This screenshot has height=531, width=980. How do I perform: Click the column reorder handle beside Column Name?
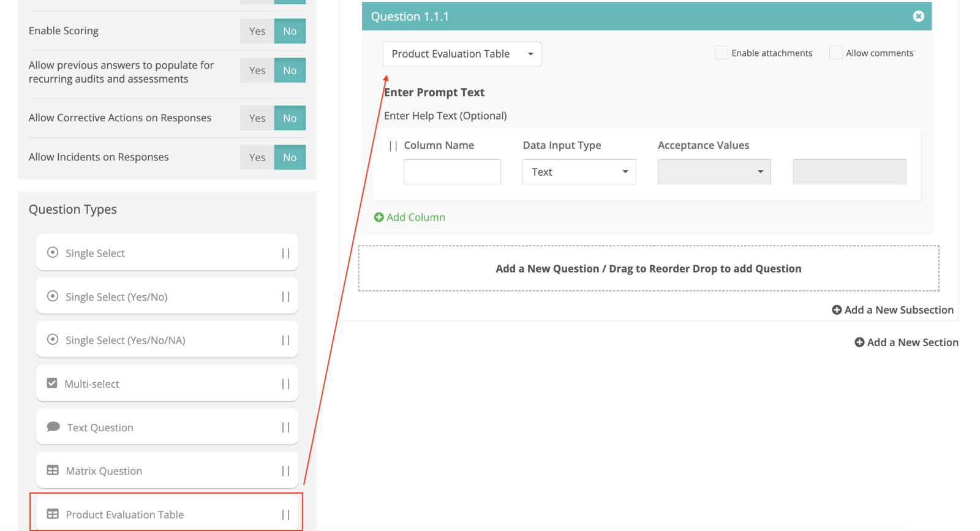(393, 146)
